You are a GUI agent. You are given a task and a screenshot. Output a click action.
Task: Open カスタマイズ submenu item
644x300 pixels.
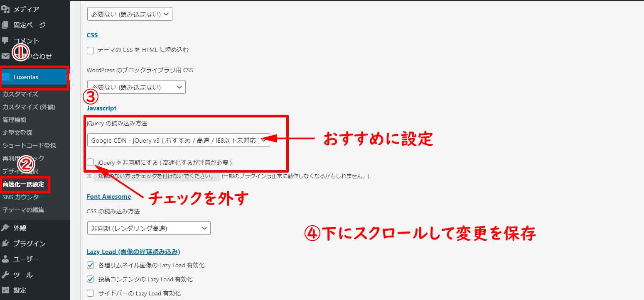20,94
